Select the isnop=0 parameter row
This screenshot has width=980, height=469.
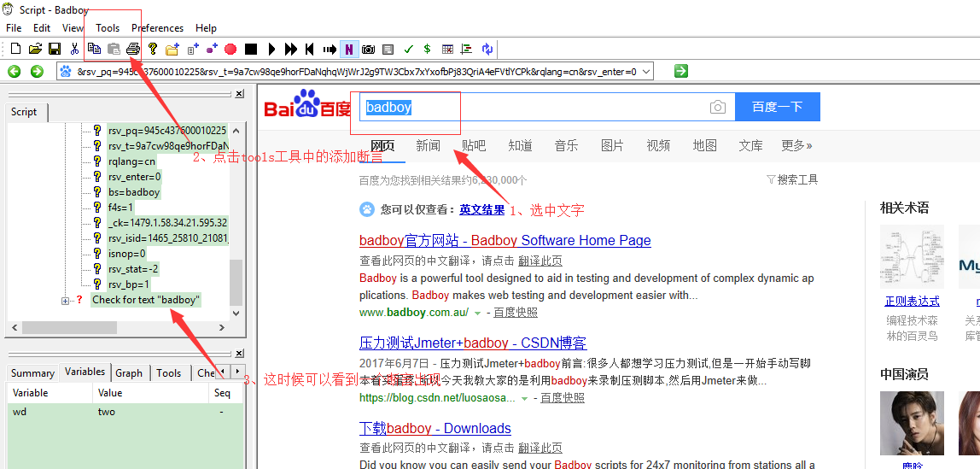(x=127, y=253)
